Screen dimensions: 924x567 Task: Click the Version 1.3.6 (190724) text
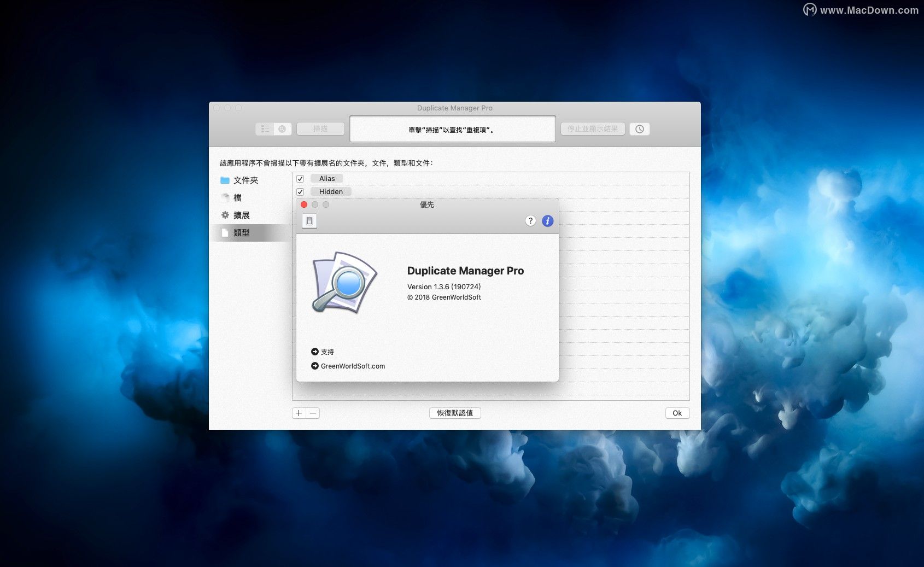[444, 287]
